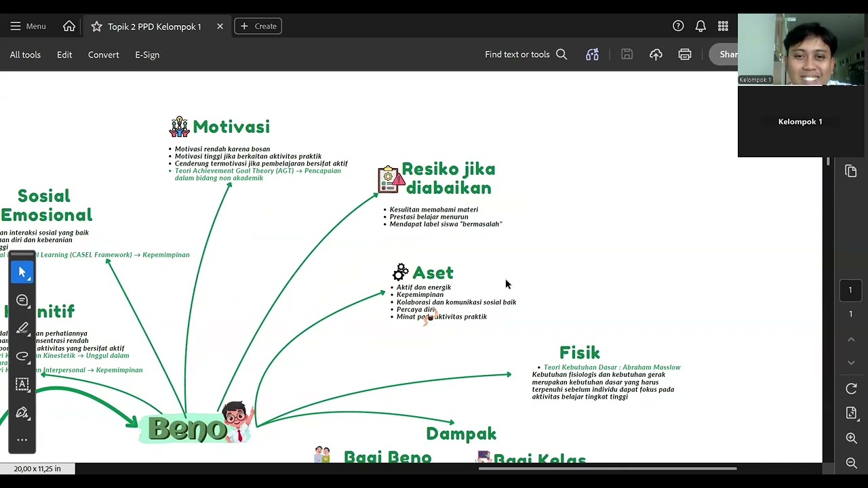Viewport: 868px width, 488px height.
Task: Click the Save disk icon
Action: 627,54
